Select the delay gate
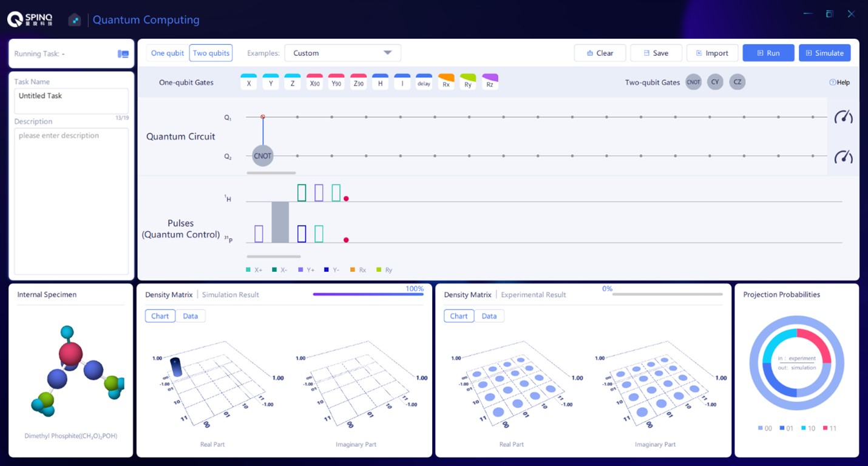868x466 pixels. tap(424, 83)
